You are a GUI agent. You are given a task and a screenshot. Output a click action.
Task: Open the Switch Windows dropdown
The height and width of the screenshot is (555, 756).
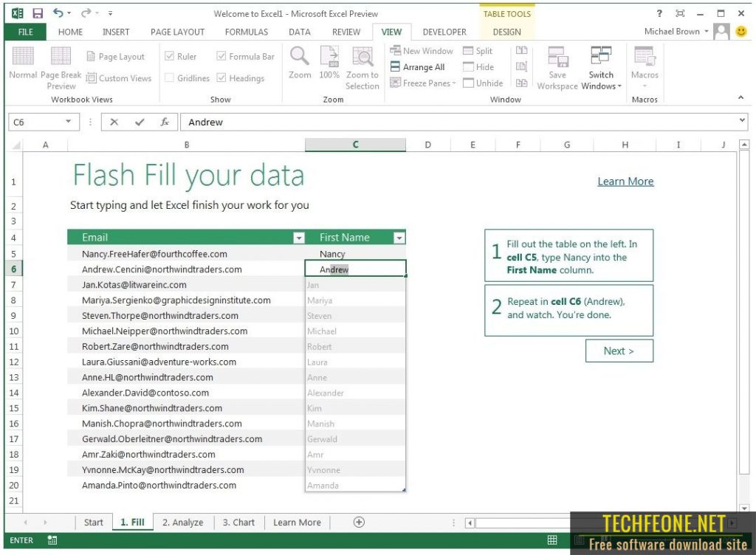tap(601, 68)
